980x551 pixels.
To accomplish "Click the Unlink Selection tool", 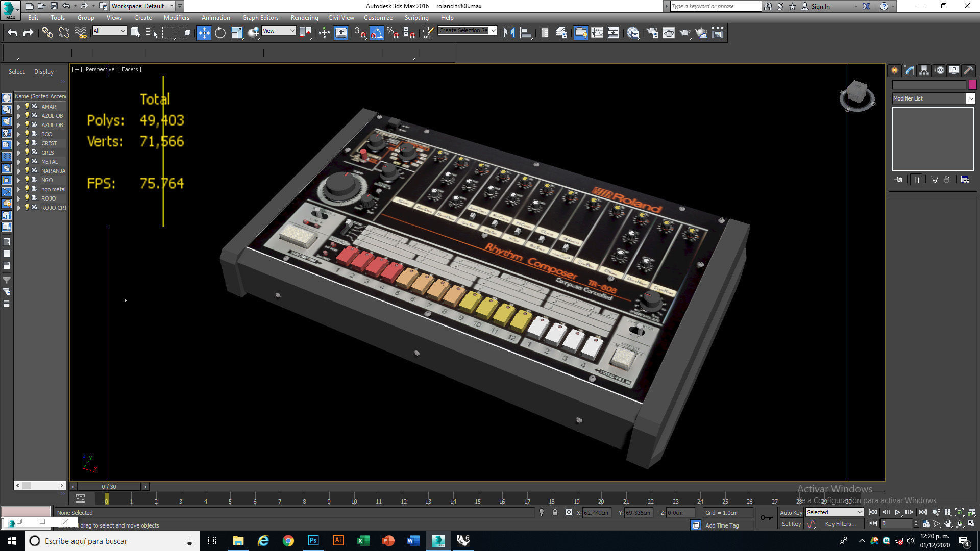I will tap(64, 33).
